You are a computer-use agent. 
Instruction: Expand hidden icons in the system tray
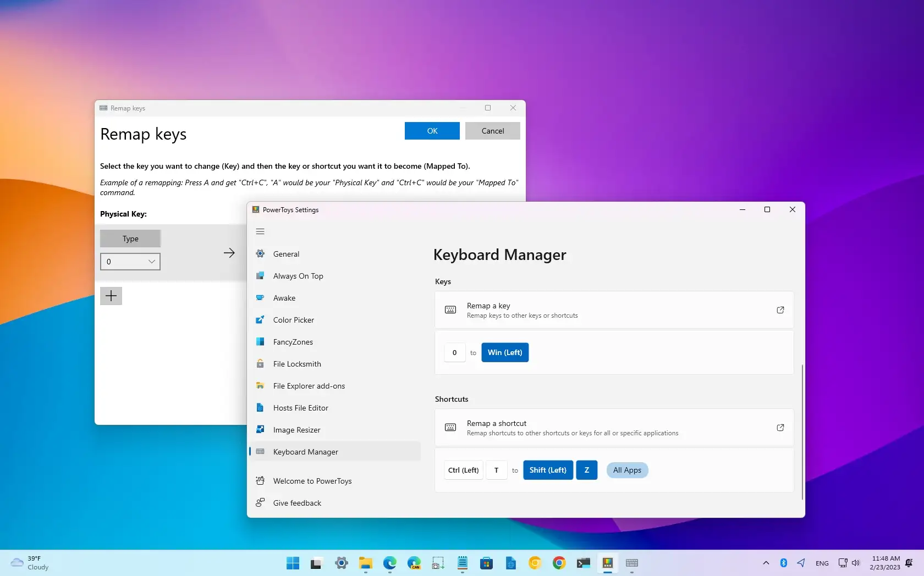pos(766,563)
